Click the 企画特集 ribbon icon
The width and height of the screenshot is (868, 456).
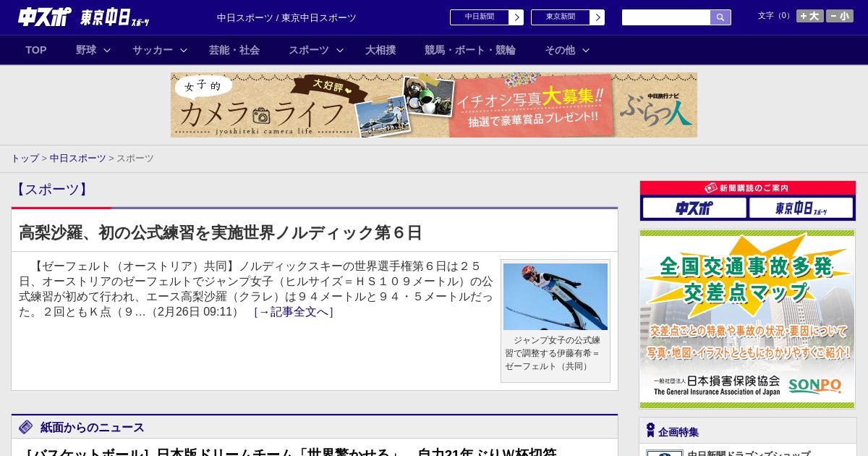650,431
